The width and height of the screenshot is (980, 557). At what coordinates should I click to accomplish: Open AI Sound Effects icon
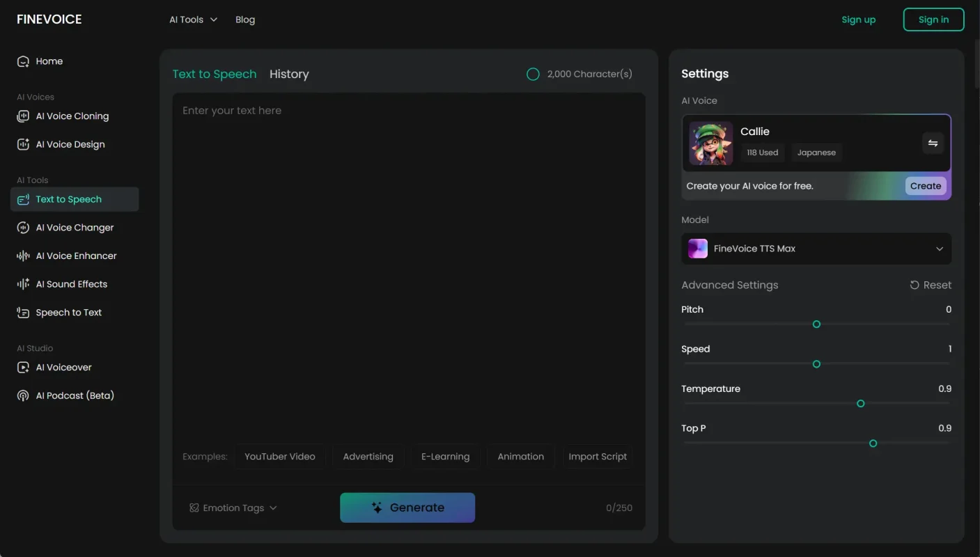tap(23, 284)
